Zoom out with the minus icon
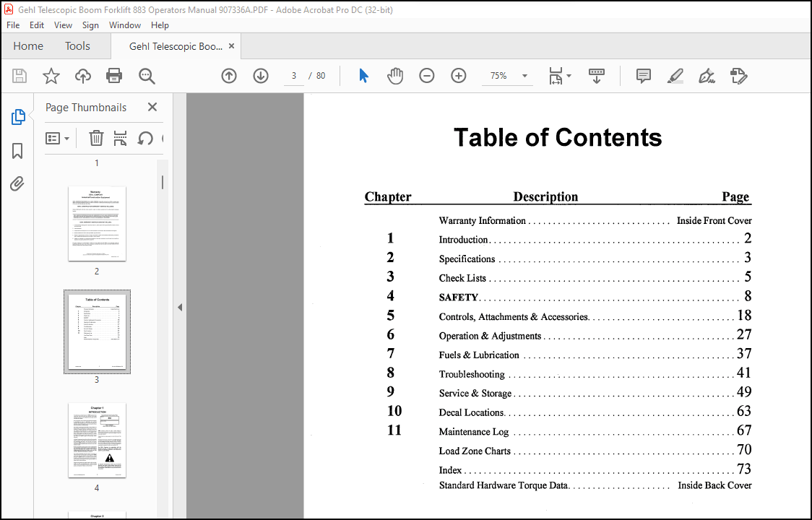The height and width of the screenshot is (520, 812). [x=427, y=76]
